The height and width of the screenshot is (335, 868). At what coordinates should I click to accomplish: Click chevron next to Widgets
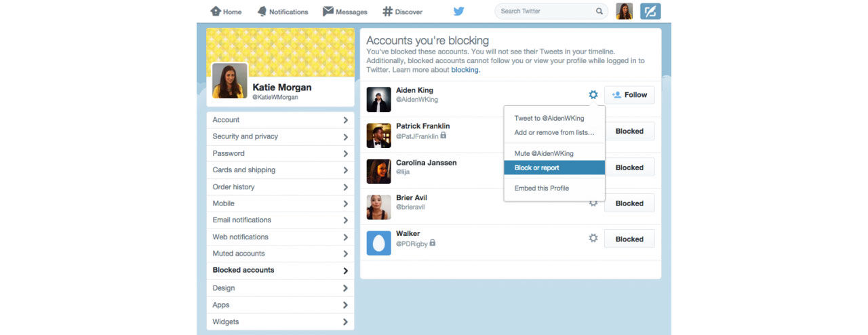pos(345,322)
